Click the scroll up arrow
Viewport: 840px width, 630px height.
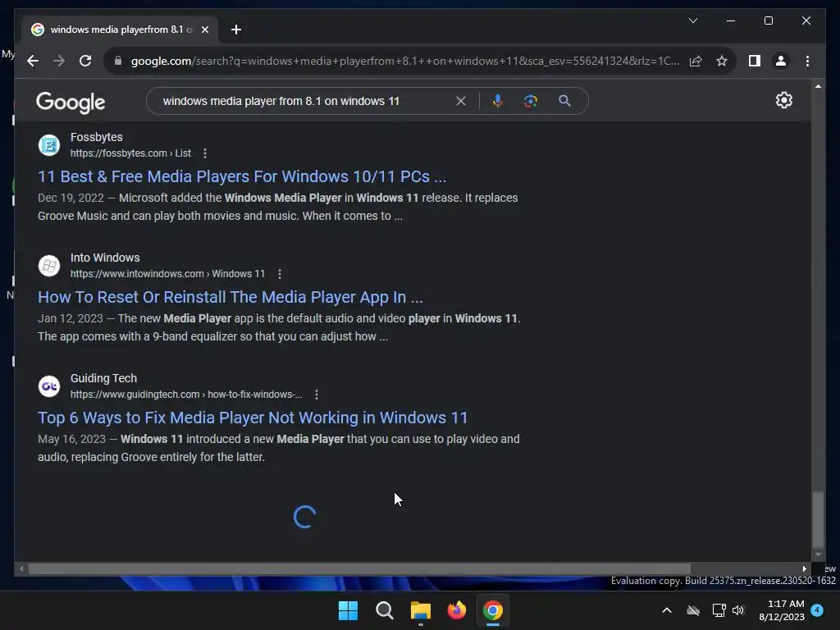click(x=818, y=85)
